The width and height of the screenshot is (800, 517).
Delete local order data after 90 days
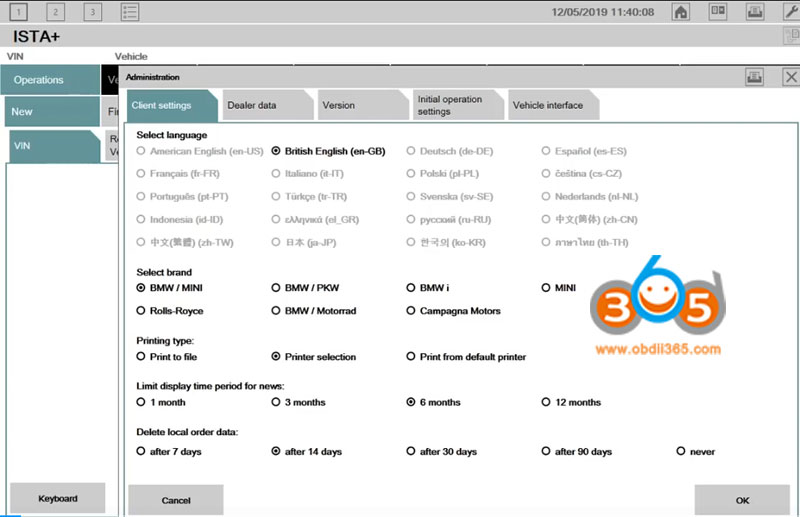coord(577,452)
